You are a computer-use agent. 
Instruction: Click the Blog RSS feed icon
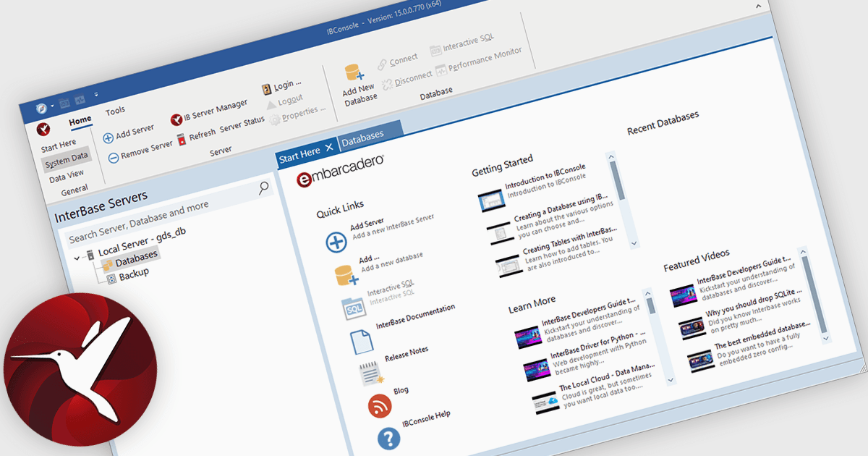click(x=380, y=406)
